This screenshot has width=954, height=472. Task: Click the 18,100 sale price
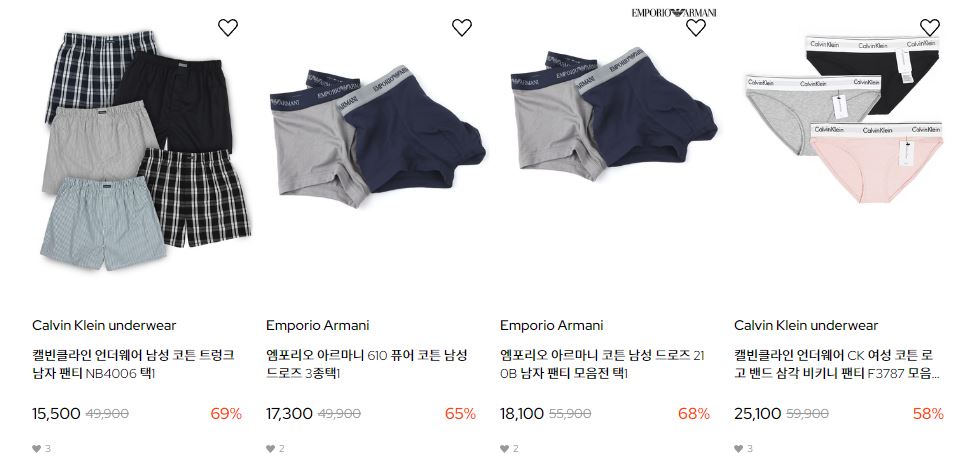point(522,414)
